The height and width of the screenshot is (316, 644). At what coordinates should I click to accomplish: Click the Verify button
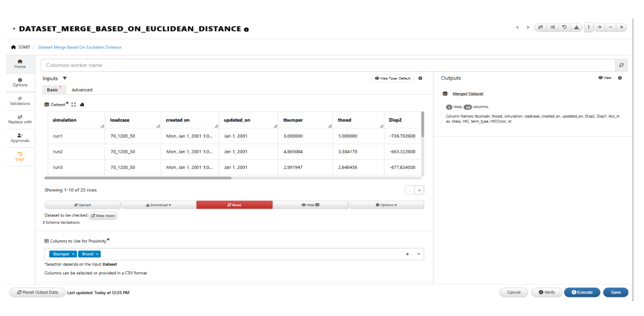547,292
